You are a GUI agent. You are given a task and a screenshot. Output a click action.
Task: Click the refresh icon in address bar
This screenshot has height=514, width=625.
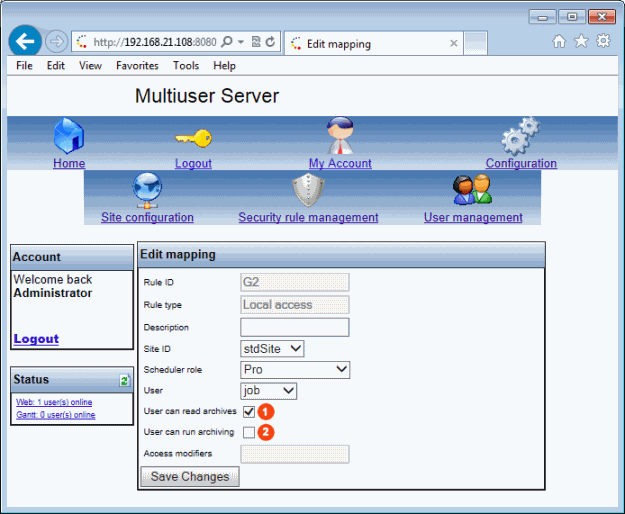point(270,41)
